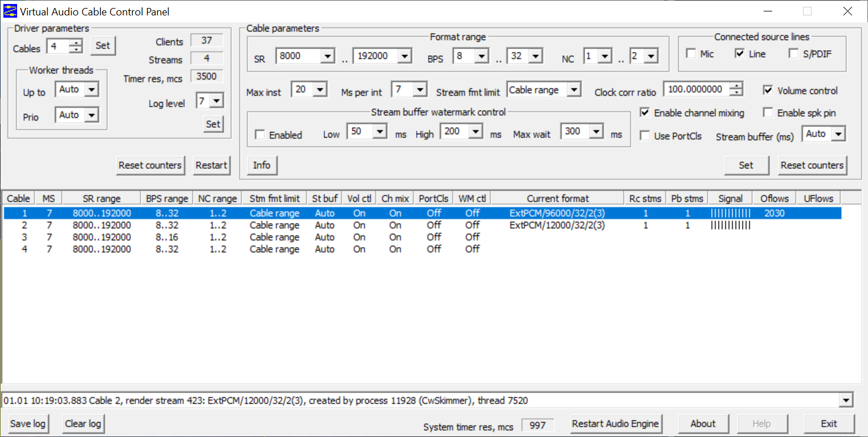The image size is (868, 437).
Task: Check the Use PortCls option
Action: point(645,136)
